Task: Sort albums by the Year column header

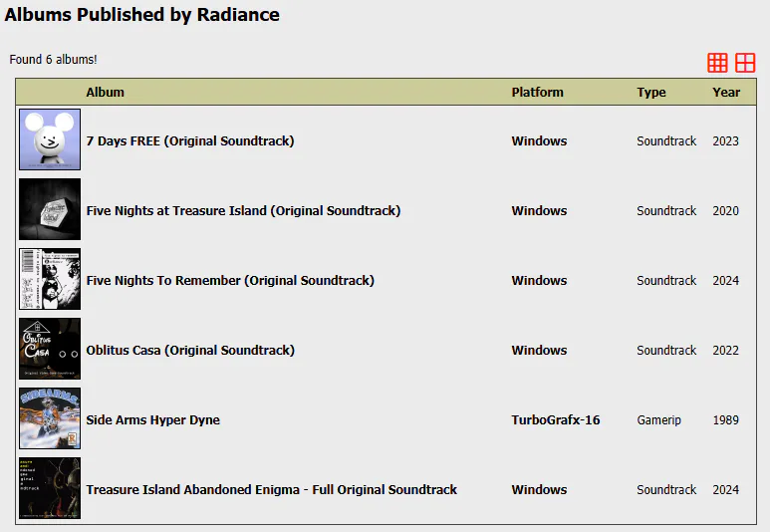Action: coord(726,93)
